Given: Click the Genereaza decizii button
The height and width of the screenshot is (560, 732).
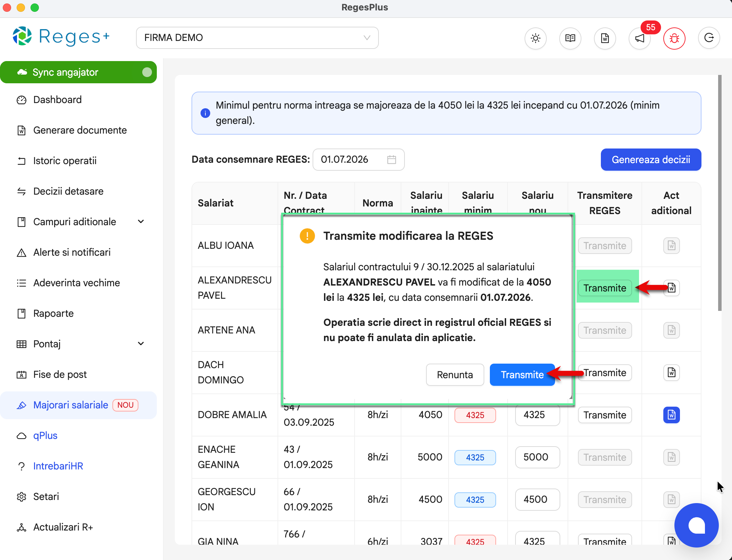Looking at the screenshot, I should coord(651,160).
